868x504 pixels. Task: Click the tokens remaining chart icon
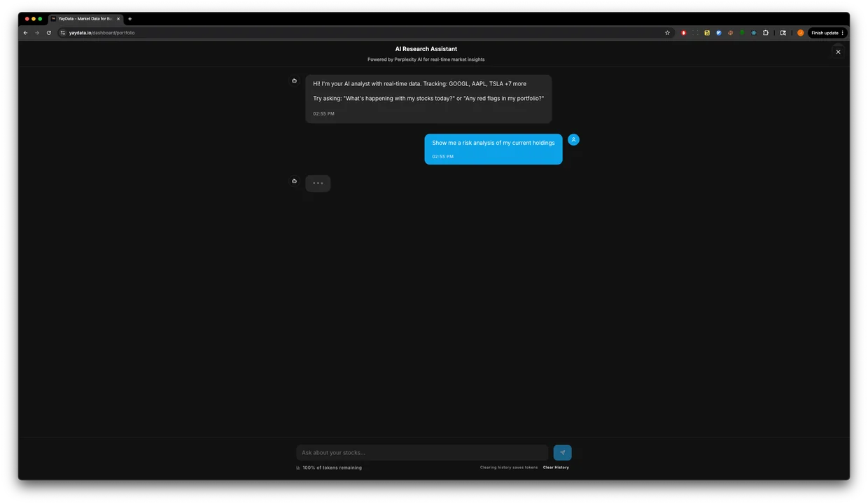pos(297,468)
